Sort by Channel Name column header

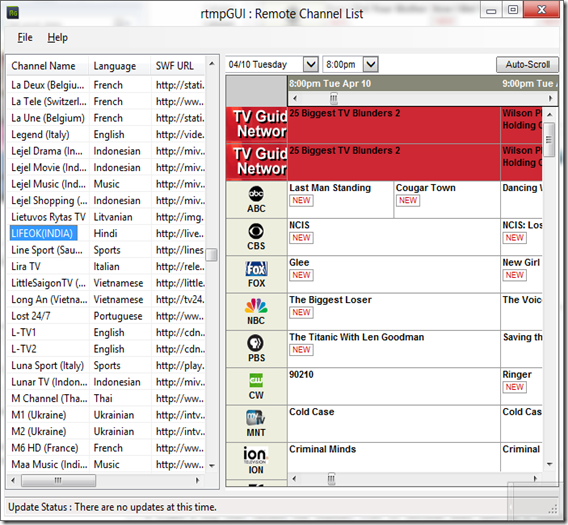tap(47, 66)
